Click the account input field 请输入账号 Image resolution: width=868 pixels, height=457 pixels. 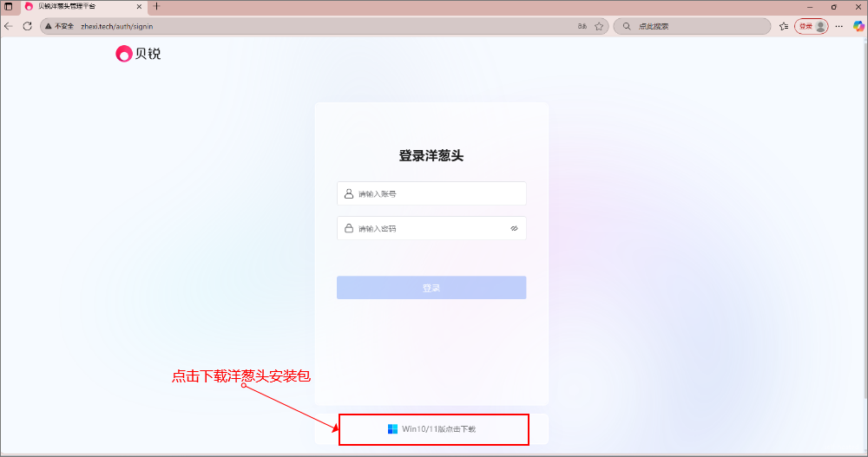click(438, 194)
